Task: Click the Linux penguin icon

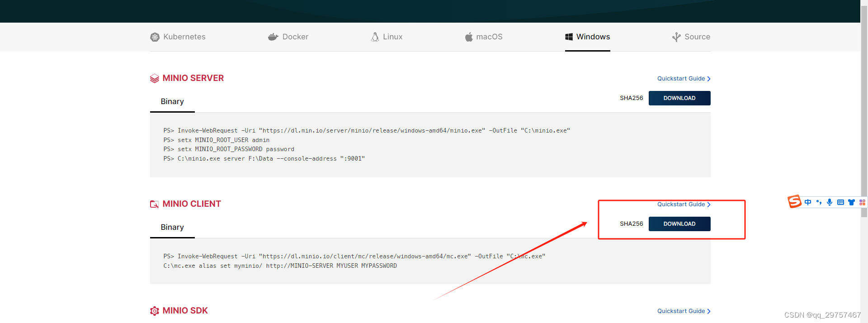Action: click(375, 37)
